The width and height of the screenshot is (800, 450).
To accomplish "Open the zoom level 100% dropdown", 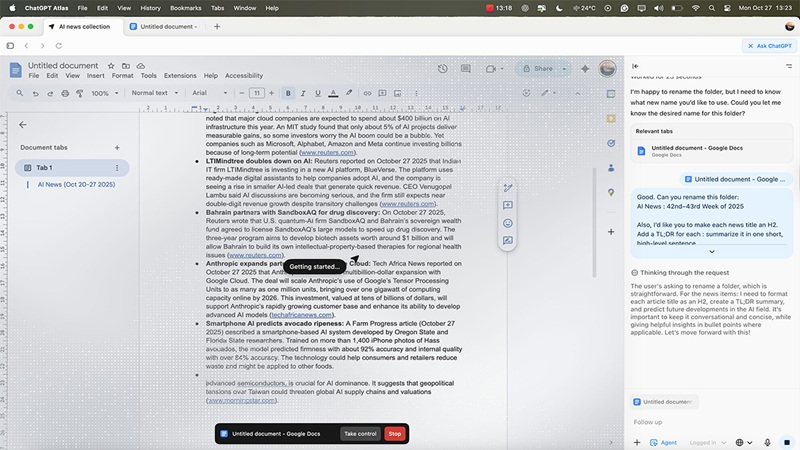I will [103, 93].
